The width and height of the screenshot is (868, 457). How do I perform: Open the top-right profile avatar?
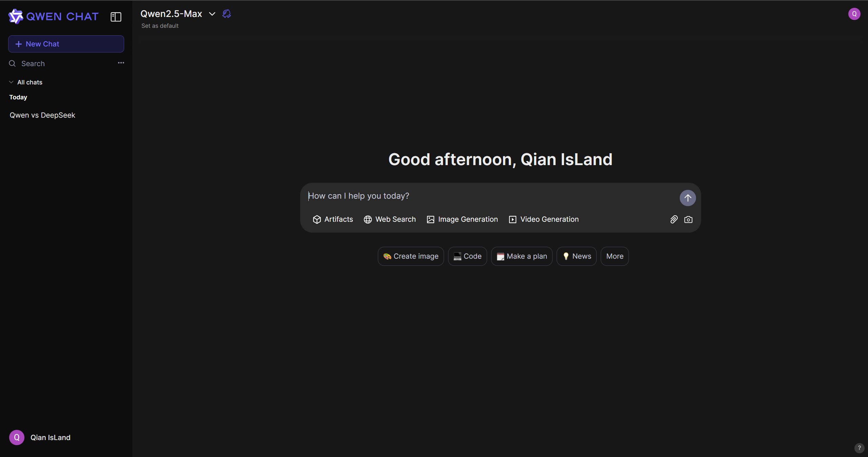pyautogui.click(x=854, y=14)
